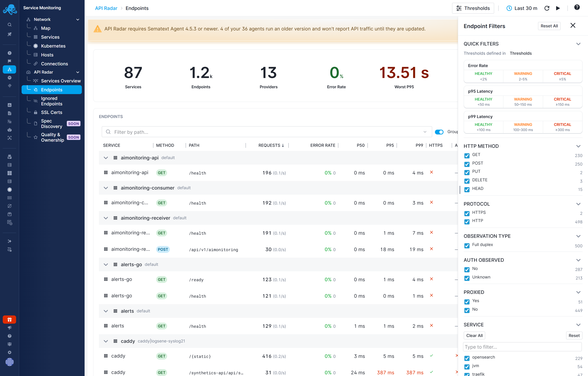Viewport: 588px width, 376px height.
Task: Click Clear All in SERVICE section
Action: 474,335
